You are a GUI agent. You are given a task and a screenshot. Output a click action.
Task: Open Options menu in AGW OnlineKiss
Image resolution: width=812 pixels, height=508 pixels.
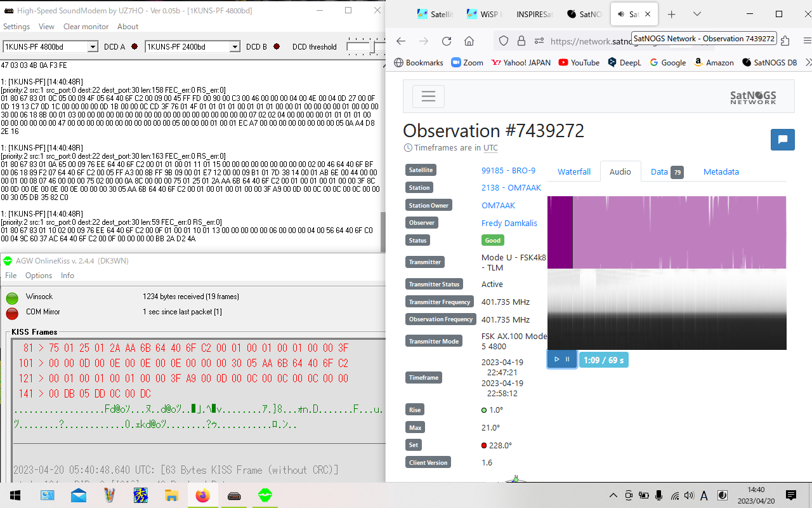(x=39, y=276)
